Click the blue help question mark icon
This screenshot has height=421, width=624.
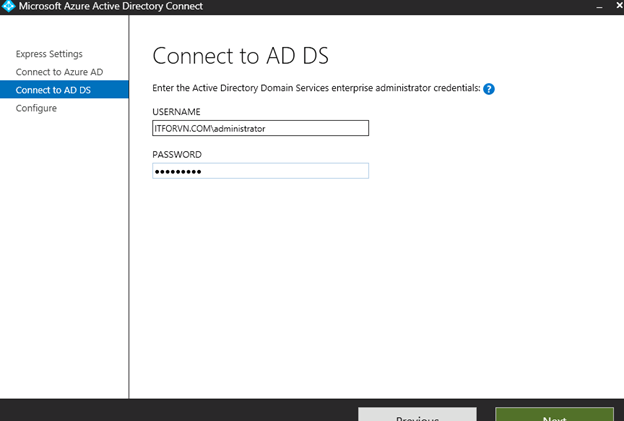[489, 89]
